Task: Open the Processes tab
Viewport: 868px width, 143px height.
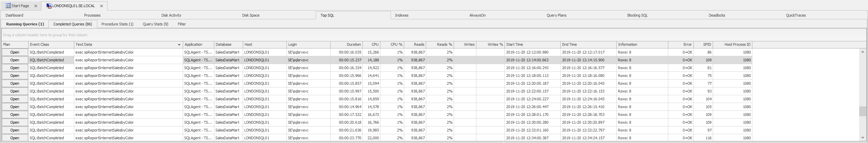Action: (92, 15)
